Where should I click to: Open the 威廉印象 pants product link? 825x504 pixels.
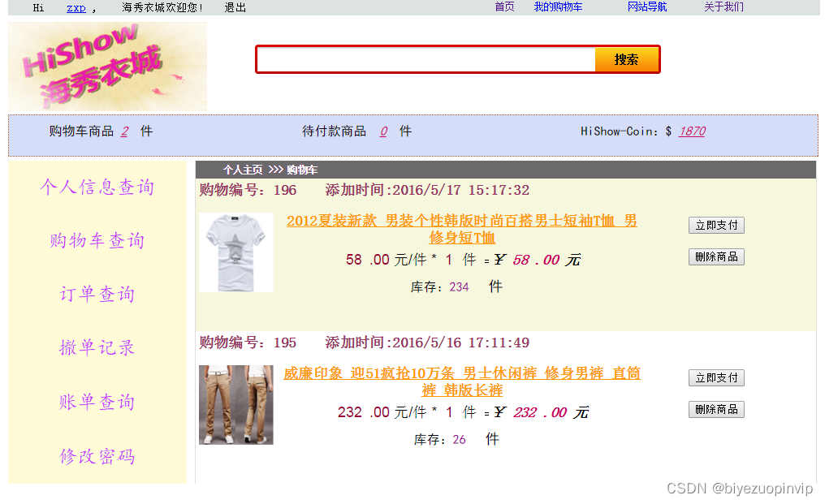[x=462, y=381]
